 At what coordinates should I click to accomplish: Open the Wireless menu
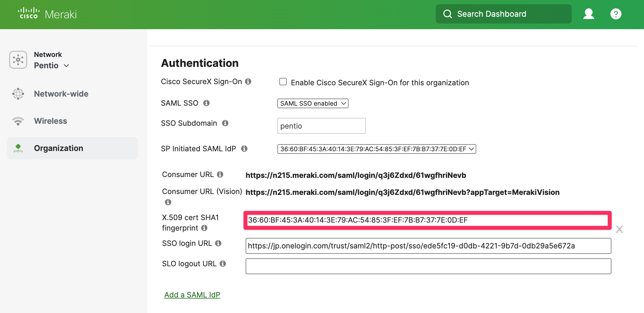click(x=50, y=121)
